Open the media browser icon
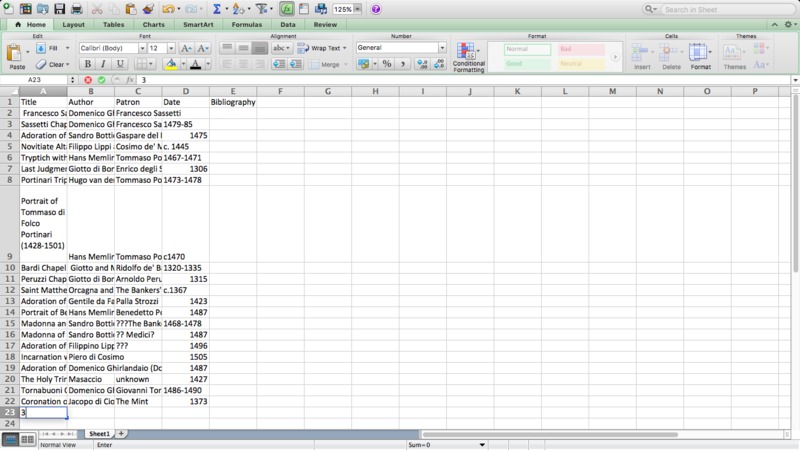Screen dimensions: 800x450 321,9
